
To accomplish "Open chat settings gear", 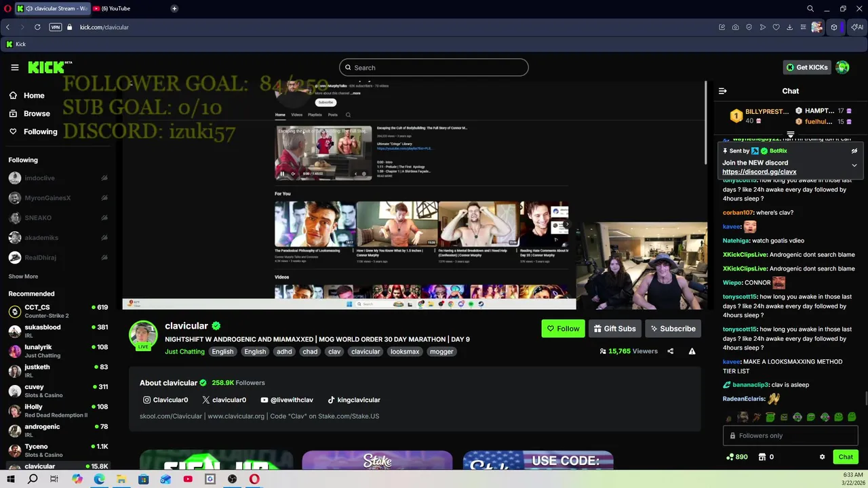I will [x=822, y=457].
